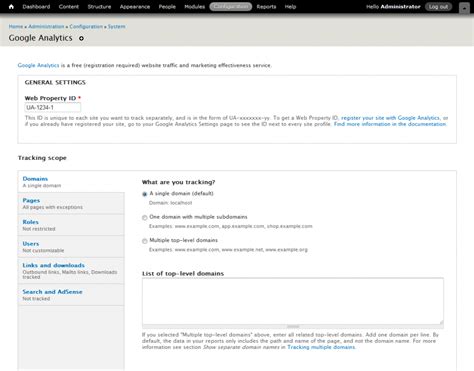
Task: Select the Links and downloads tab
Action: coord(71,271)
